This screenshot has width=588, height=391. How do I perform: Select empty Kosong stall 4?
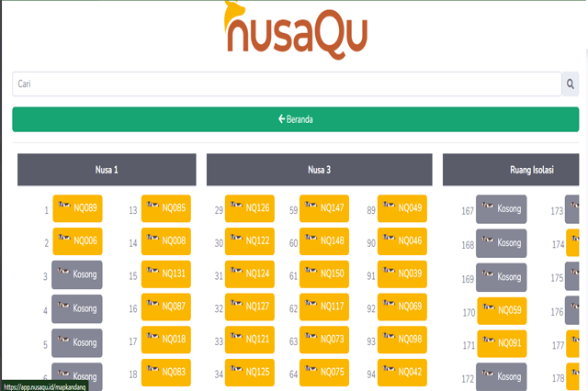[x=77, y=308]
